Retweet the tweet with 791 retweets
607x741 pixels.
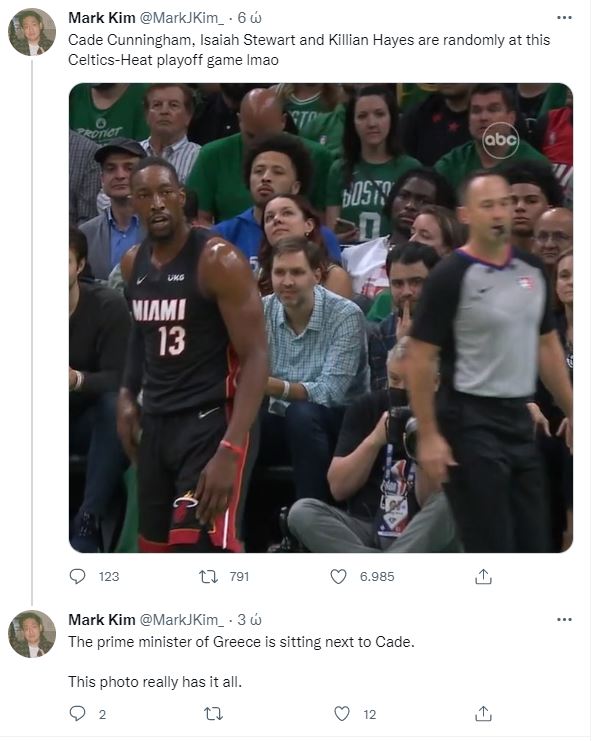point(208,576)
